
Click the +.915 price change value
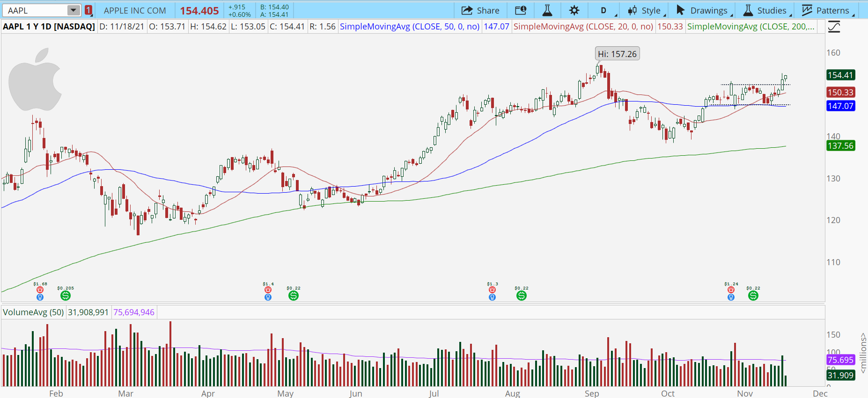(x=237, y=7)
